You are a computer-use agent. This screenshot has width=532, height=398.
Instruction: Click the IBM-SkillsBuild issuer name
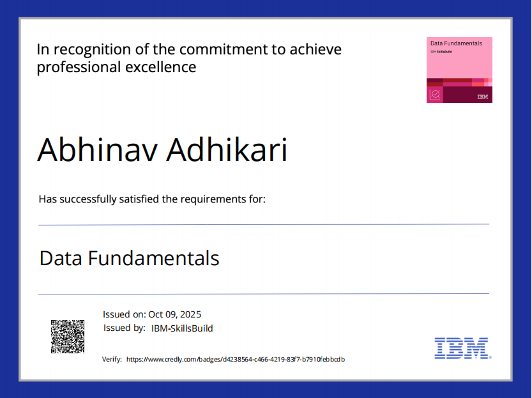coord(182,328)
